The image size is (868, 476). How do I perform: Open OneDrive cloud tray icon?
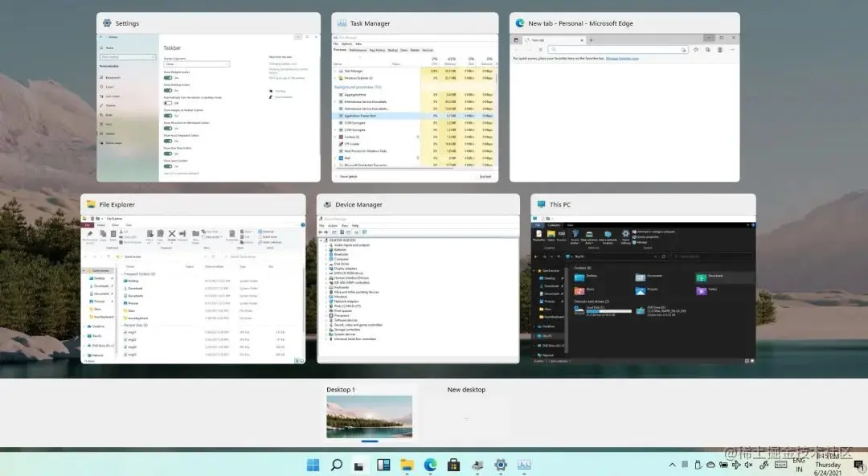coord(710,465)
